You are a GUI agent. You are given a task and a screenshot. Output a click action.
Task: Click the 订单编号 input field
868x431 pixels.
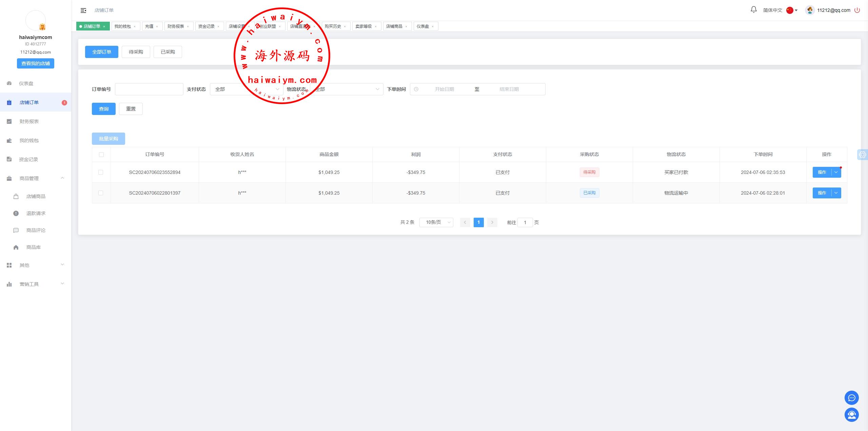149,89
